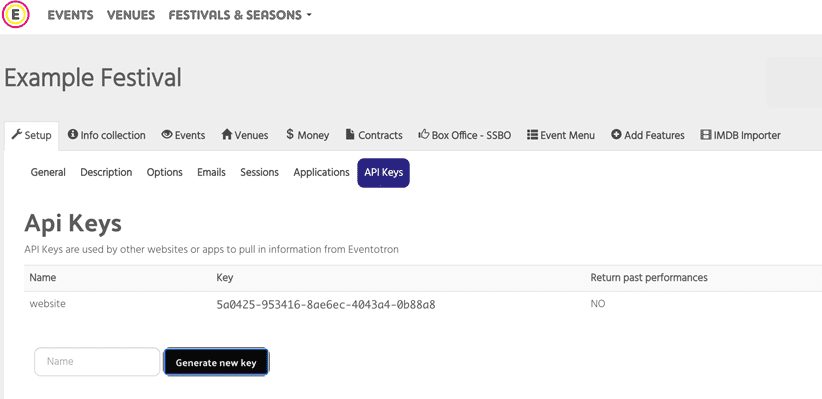Image resolution: width=822 pixels, height=399 pixels.
Task: Click the film icon beside IMDB Importer
Action: [706, 135]
